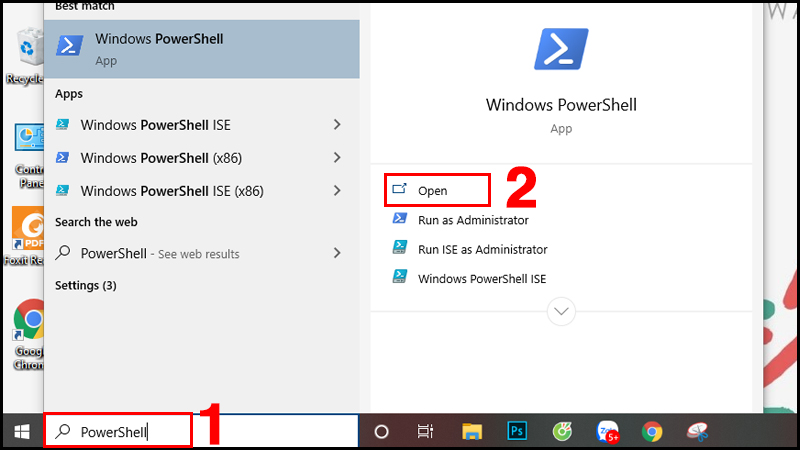Image resolution: width=800 pixels, height=450 pixels.
Task: Click the Windows PowerShell ISE (x86) app icon
Action: coord(63,191)
